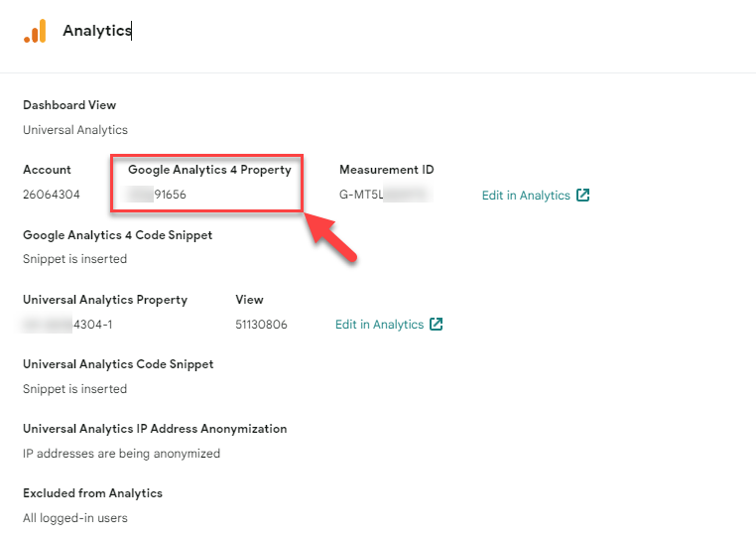Open Edit in Analytics link next to View 51130806

tap(379, 325)
